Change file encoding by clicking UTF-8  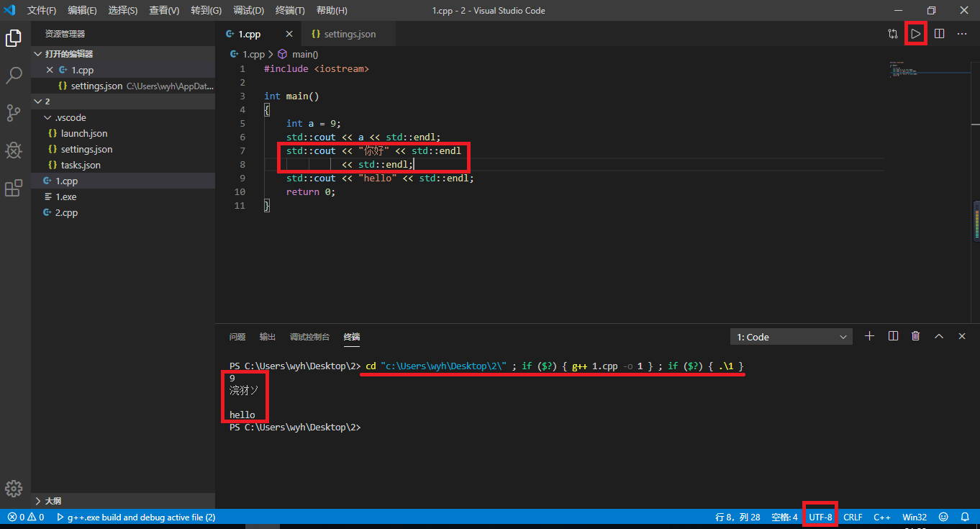[x=820, y=517]
